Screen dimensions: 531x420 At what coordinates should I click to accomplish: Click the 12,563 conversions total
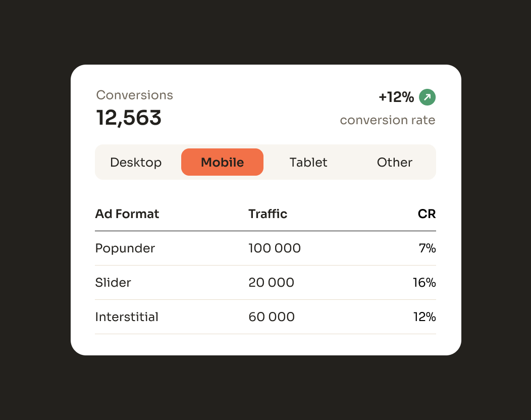pyautogui.click(x=129, y=118)
